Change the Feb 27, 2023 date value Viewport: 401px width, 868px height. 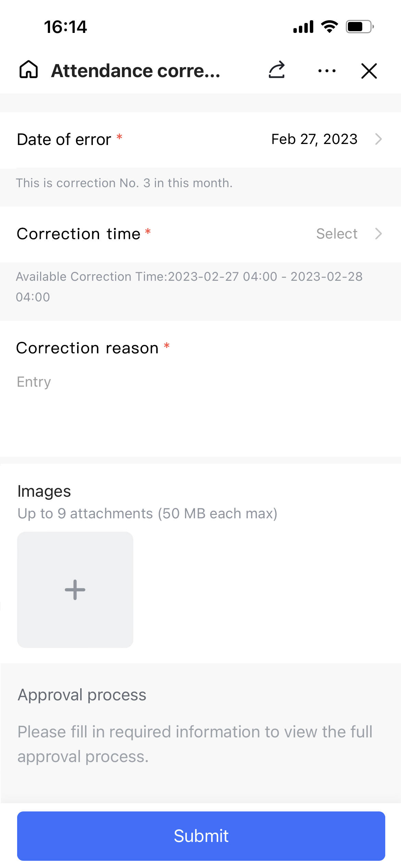point(314,139)
